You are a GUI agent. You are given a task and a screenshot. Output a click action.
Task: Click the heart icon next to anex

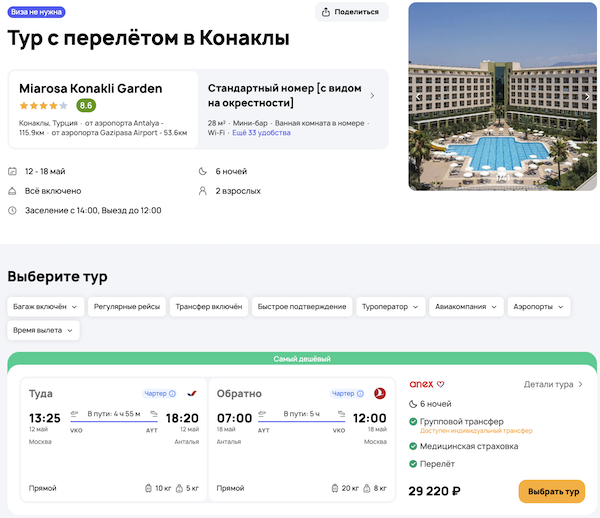pyautogui.click(x=441, y=384)
